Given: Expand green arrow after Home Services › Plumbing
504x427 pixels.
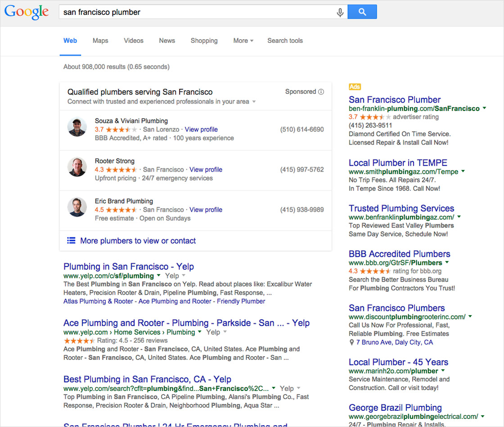Looking at the screenshot, I should pos(200,332).
